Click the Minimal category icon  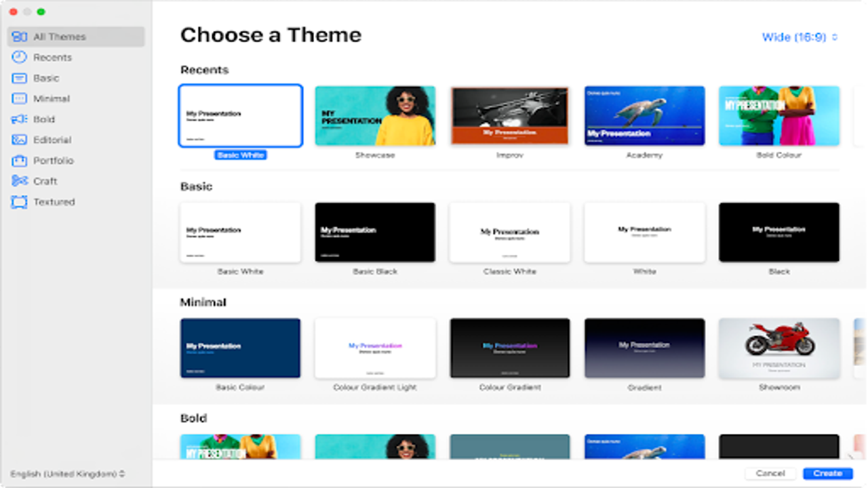(x=20, y=99)
